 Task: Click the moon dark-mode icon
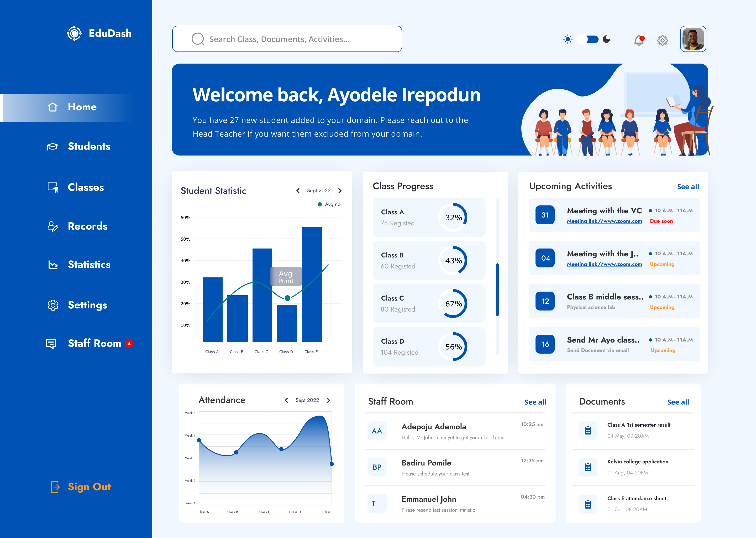[606, 39]
